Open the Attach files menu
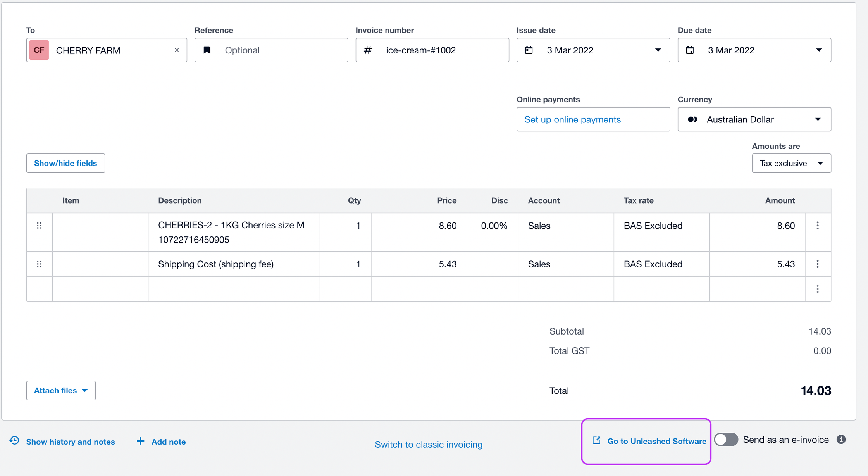The width and height of the screenshot is (868, 476). [x=61, y=390]
